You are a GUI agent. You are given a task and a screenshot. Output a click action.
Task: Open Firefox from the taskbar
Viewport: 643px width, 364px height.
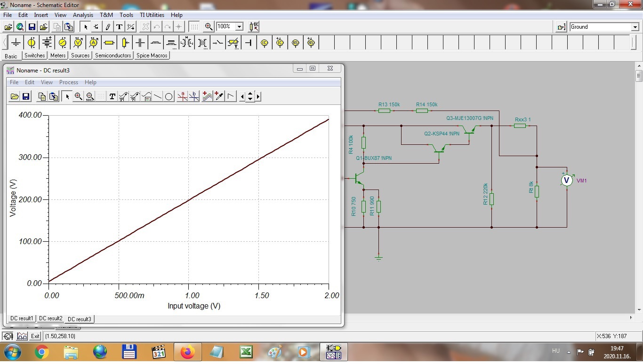click(187, 352)
